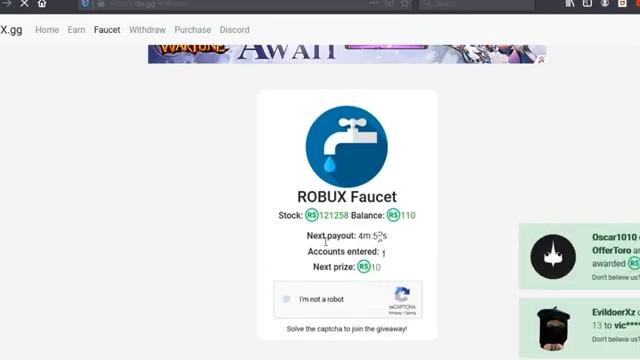The width and height of the screenshot is (640, 360).
Task: Click OfferToro in Oscar1010 notification
Action: [x=611, y=250]
